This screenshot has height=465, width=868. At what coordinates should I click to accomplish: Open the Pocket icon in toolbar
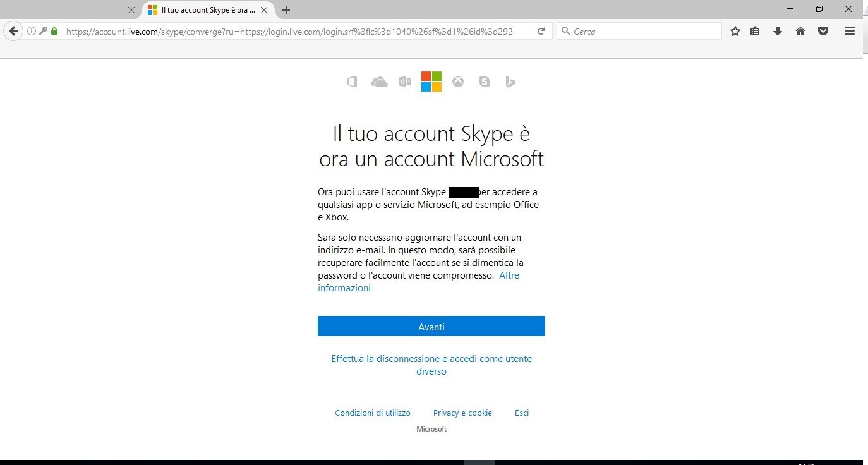pyautogui.click(x=823, y=31)
